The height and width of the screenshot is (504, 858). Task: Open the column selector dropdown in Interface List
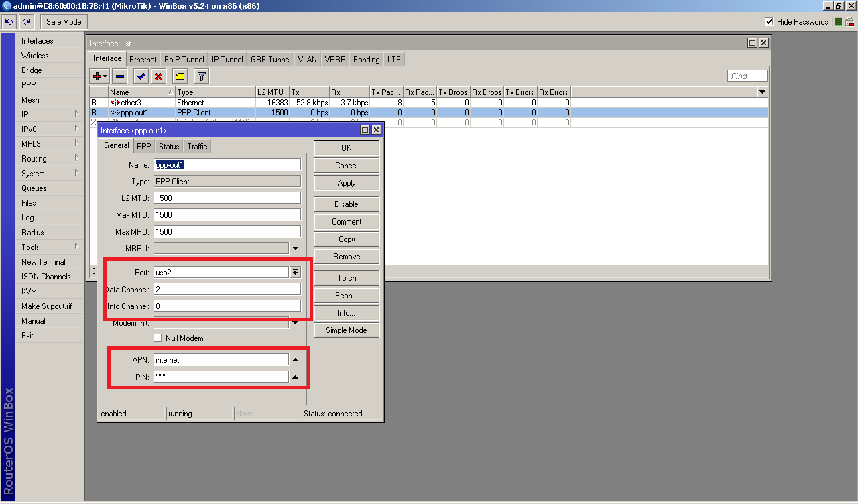(x=762, y=92)
